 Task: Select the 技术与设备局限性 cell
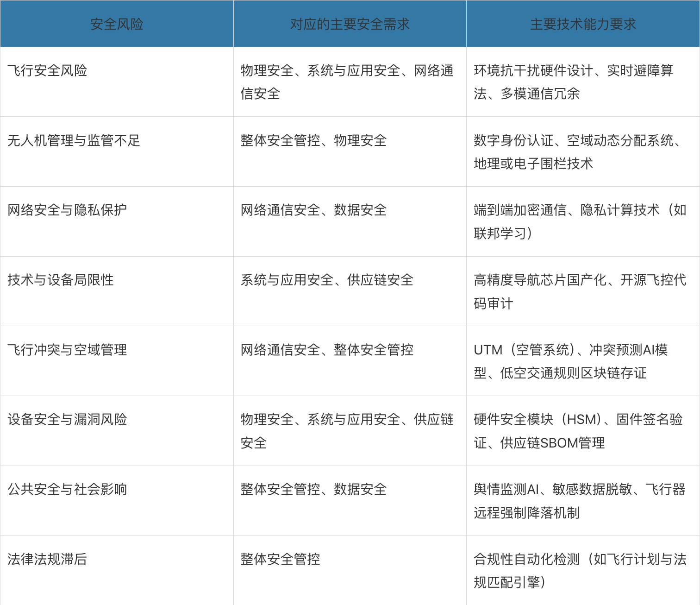pos(61,280)
